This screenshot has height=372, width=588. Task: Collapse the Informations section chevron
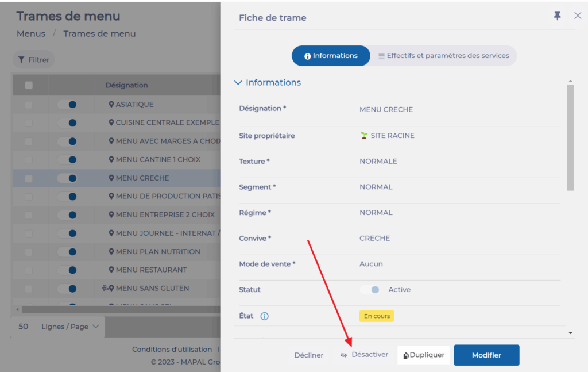pyautogui.click(x=238, y=83)
